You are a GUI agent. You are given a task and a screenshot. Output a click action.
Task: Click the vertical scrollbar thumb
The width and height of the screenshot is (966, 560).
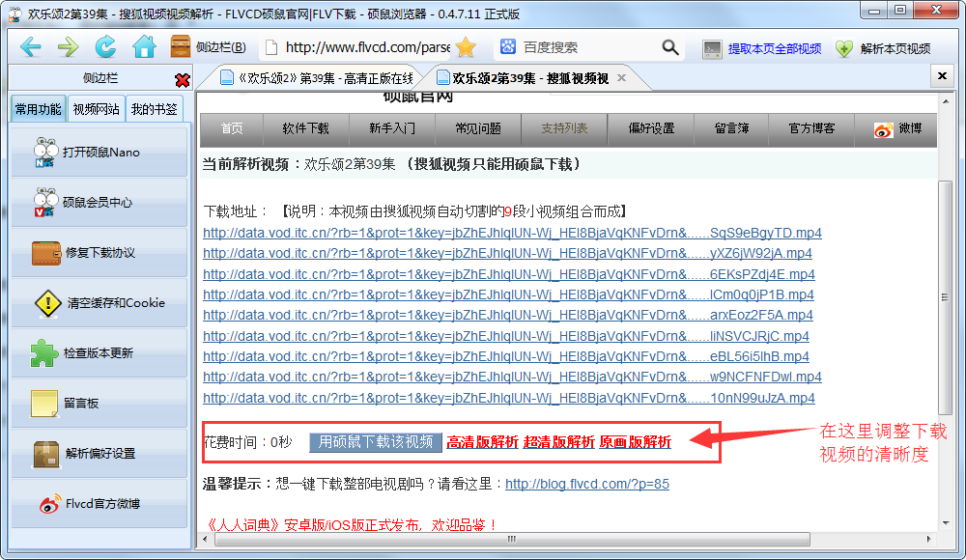click(945, 297)
